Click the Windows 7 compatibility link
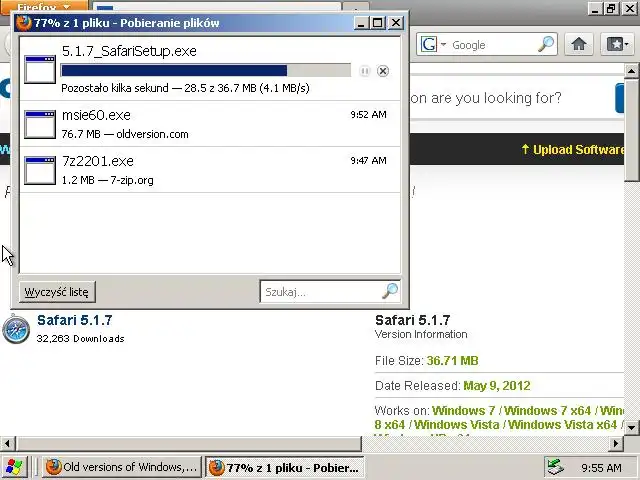640x480 pixels. pos(463,410)
